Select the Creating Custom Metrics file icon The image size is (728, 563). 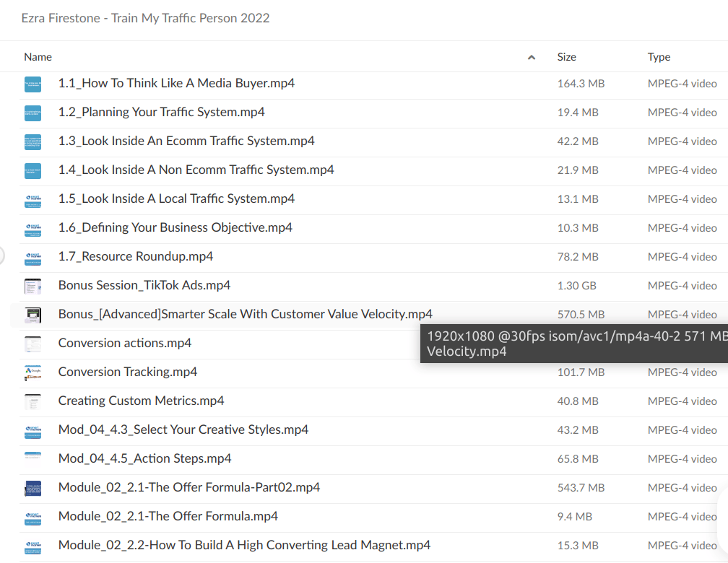pyautogui.click(x=32, y=401)
